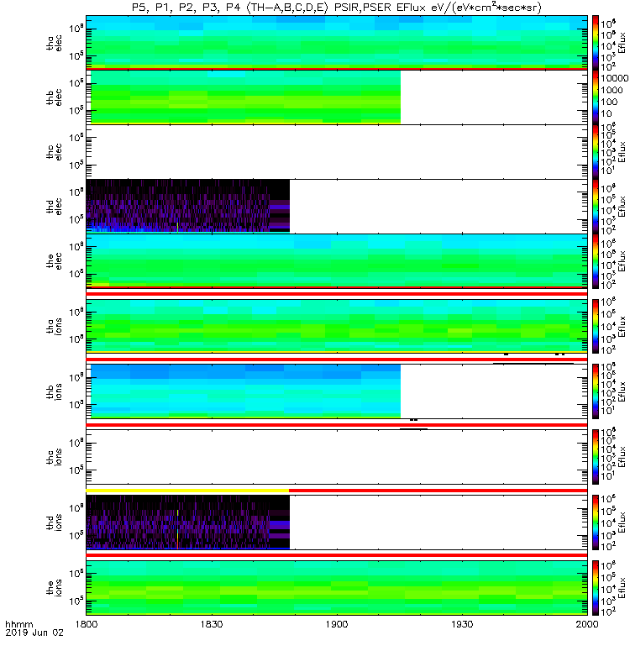
Task: Pick the color bar beside tha ions panel
Action: point(596,326)
